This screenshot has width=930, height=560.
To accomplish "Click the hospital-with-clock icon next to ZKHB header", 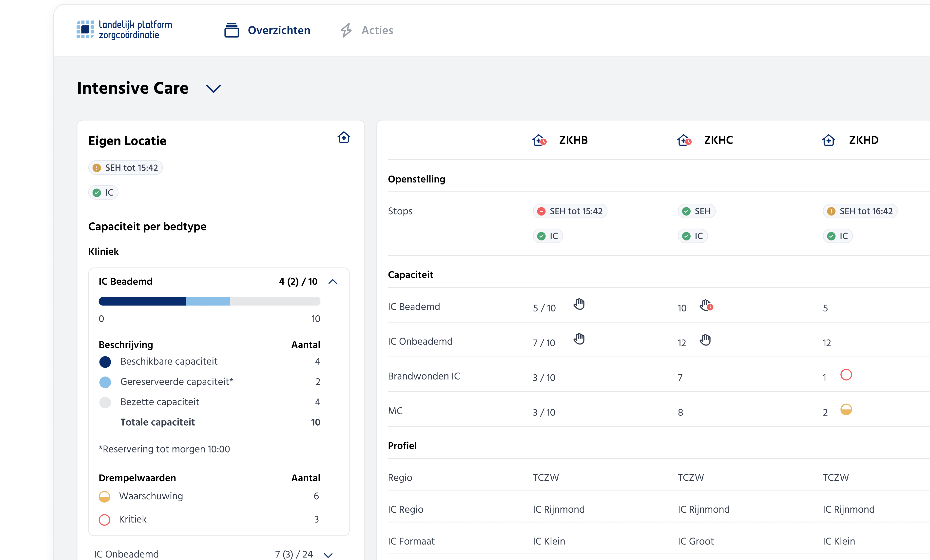I will tap(539, 140).
